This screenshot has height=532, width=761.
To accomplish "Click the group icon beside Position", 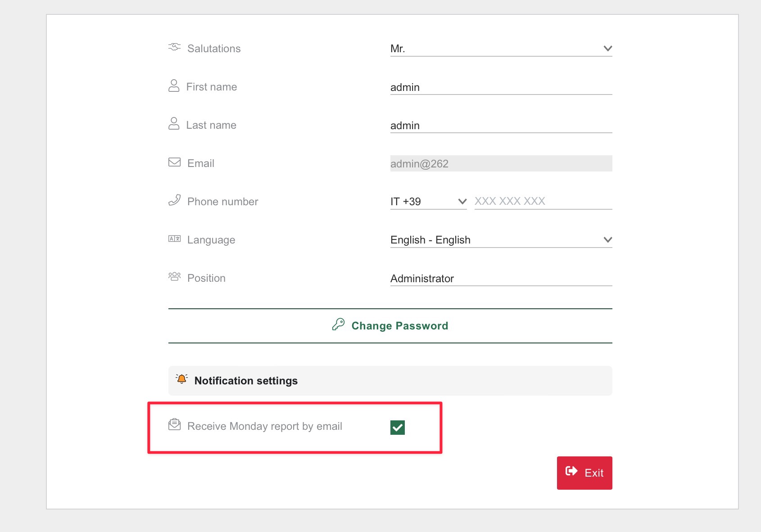I will [x=174, y=277].
